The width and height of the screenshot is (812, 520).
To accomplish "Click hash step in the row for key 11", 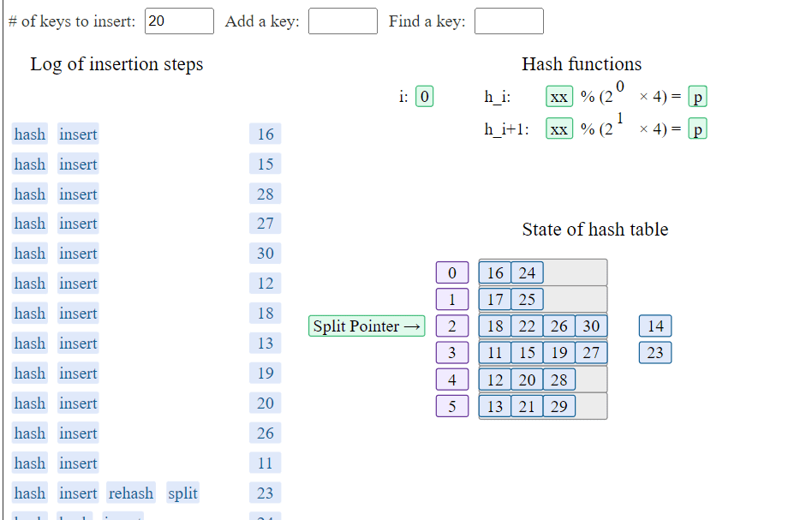I will [x=30, y=463].
